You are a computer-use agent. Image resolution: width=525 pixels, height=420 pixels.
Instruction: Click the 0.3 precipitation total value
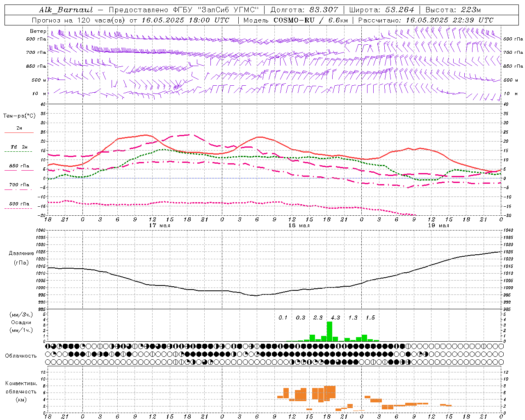(x=301, y=317)
